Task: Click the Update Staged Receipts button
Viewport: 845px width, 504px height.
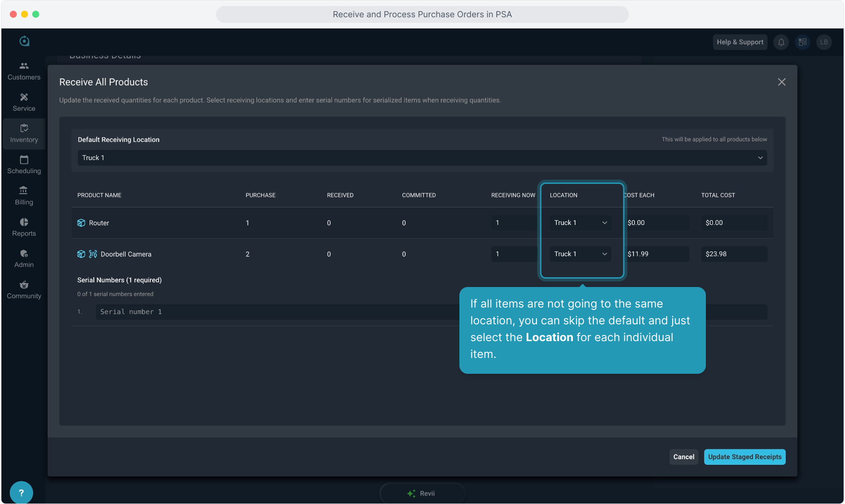Action: 744,457
